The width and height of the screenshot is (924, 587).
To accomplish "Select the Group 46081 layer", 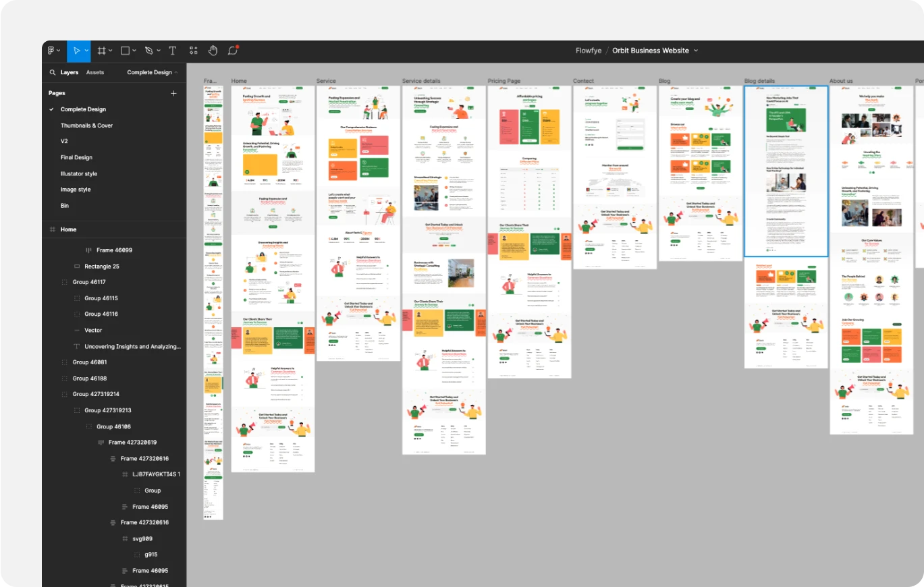I will click(90, 362).
